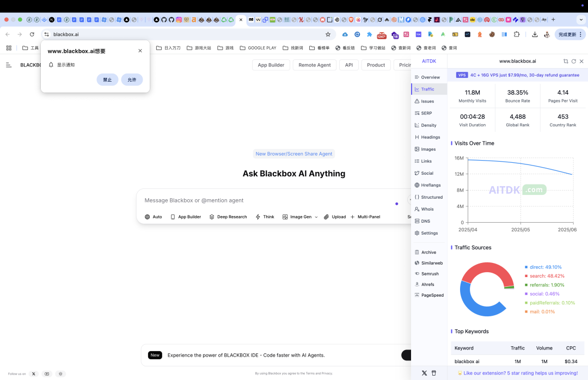This screenshot has height=380, width=588.
Task: Select Auto mode in chat box
Action: tap(154, 217)
